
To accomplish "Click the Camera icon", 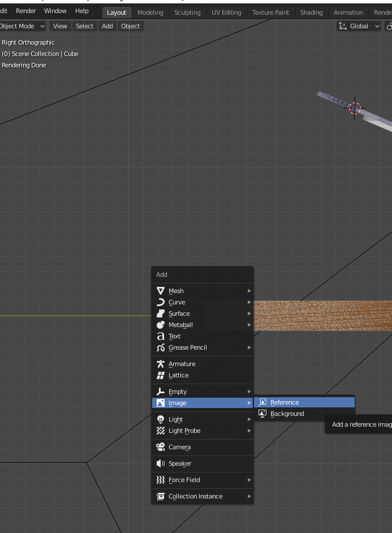I will click(x=161, y=447).
